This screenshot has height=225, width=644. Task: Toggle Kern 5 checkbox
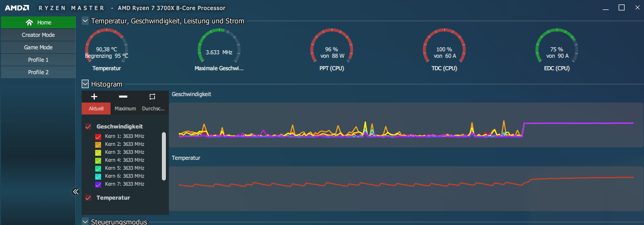98,168
